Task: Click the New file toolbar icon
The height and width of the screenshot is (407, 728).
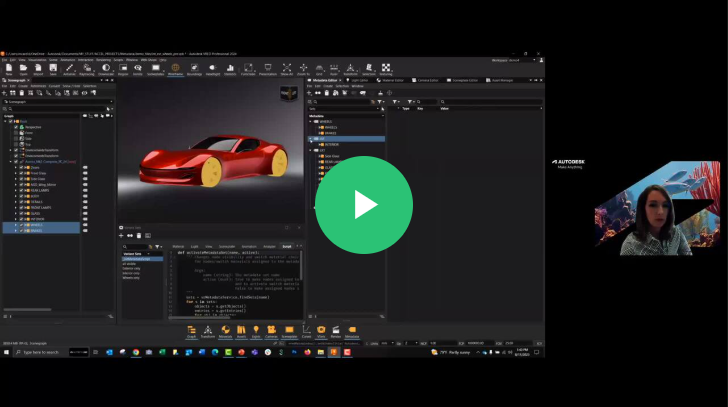Action: point(9,70)
